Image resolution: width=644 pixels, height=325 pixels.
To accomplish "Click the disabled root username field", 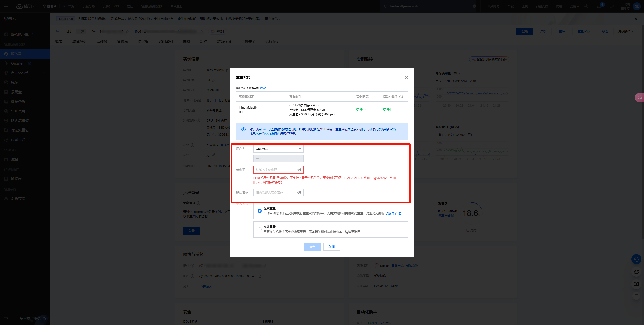I will click(278, 158).
